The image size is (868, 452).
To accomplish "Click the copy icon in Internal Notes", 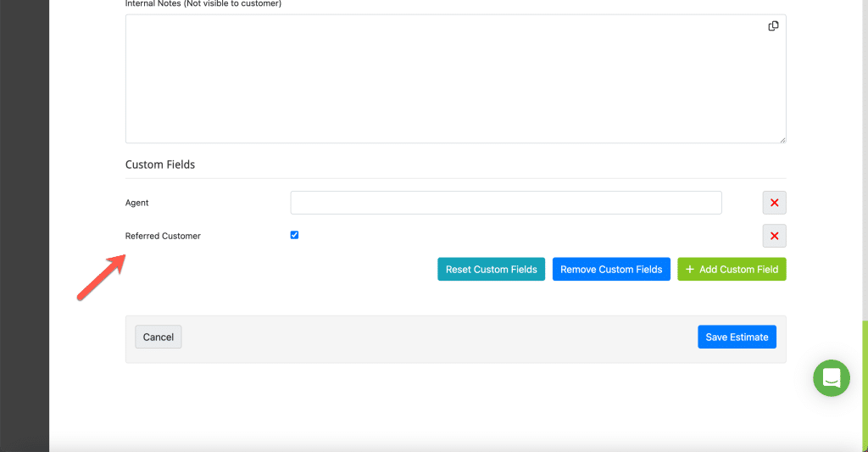I will tap(773, 26).
